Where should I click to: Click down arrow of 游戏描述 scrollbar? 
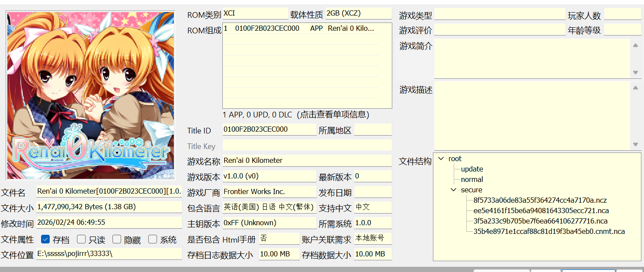coord(635,145)
